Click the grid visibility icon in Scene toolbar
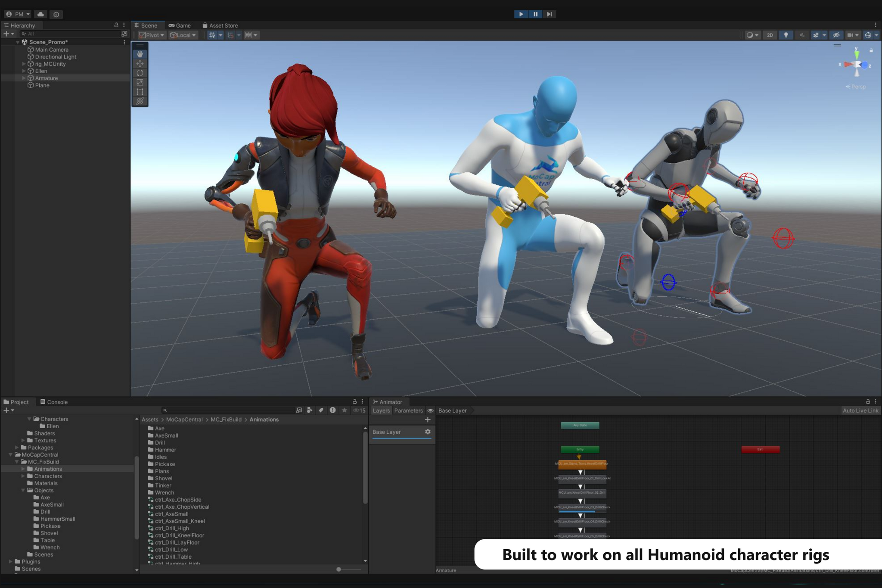 213,35
